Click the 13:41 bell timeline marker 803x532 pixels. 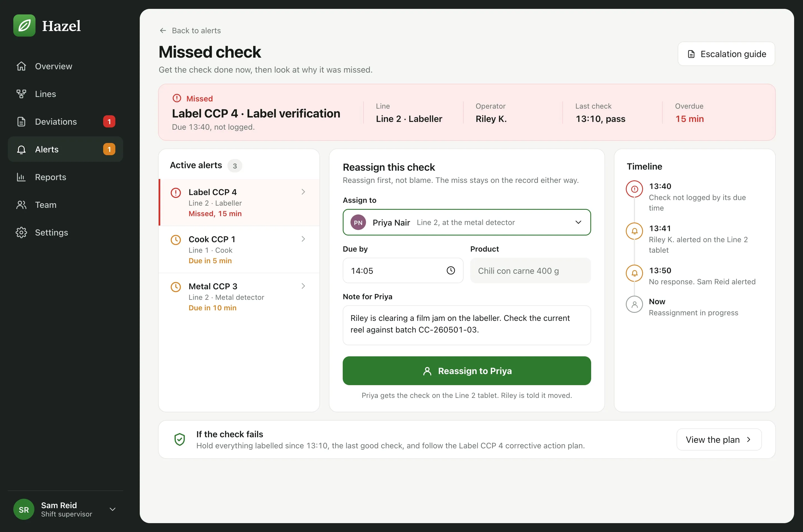634,231
